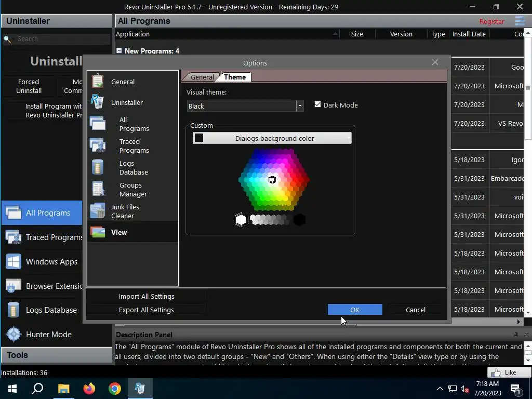Launch Firefox from taskbar
This screenshot has height=399, width=532.
(x=89, y=389)
